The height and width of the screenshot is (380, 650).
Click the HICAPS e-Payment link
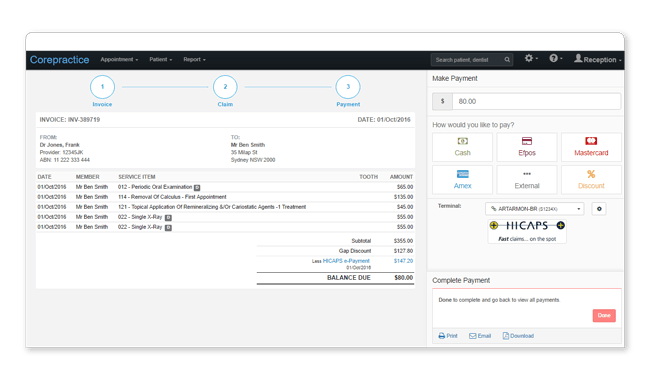point(346,261)
